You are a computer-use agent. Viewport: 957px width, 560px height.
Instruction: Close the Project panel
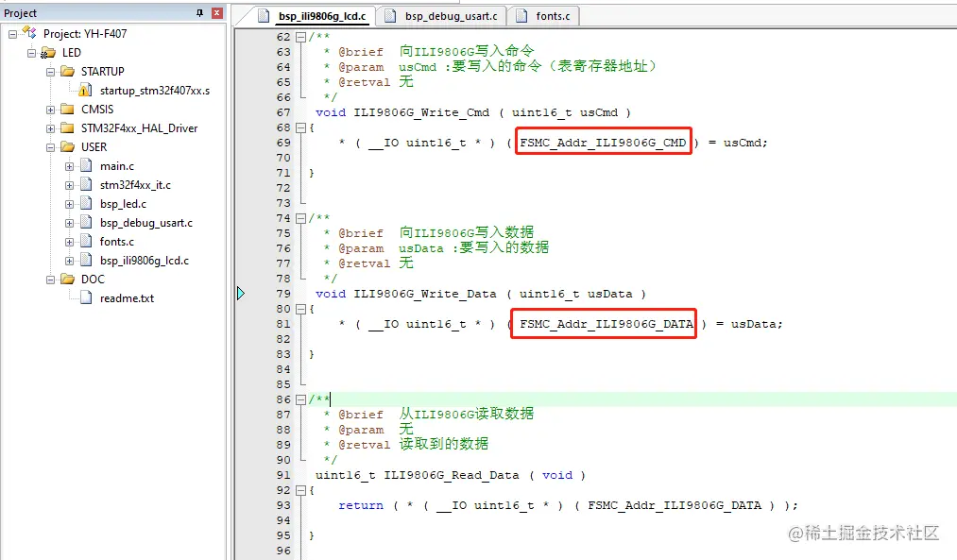coord(216,13)
